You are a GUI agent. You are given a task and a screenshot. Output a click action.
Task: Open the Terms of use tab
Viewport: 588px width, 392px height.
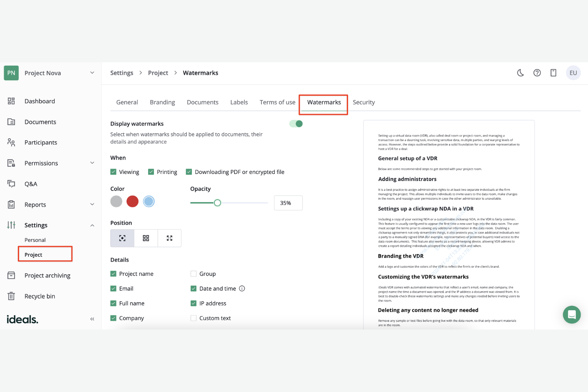277,102
